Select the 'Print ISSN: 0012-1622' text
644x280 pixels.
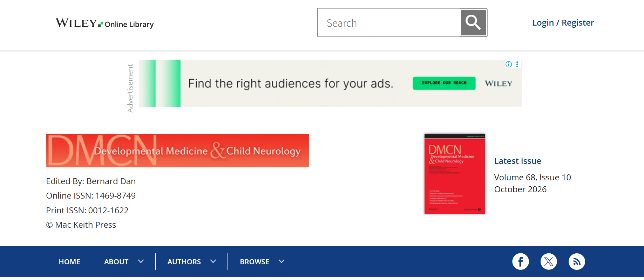(x=87, y=211)
